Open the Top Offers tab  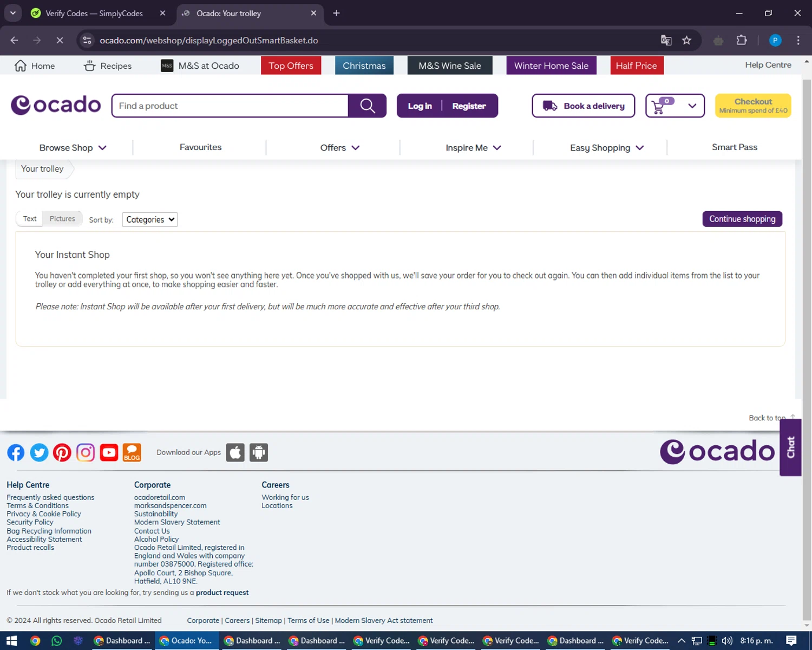(x=291, y=66)
